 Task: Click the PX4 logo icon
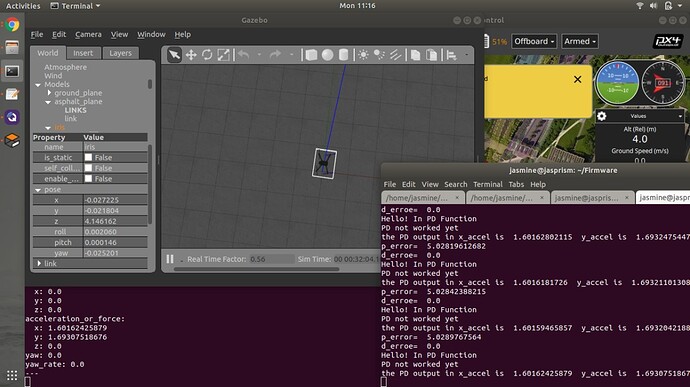667,41
